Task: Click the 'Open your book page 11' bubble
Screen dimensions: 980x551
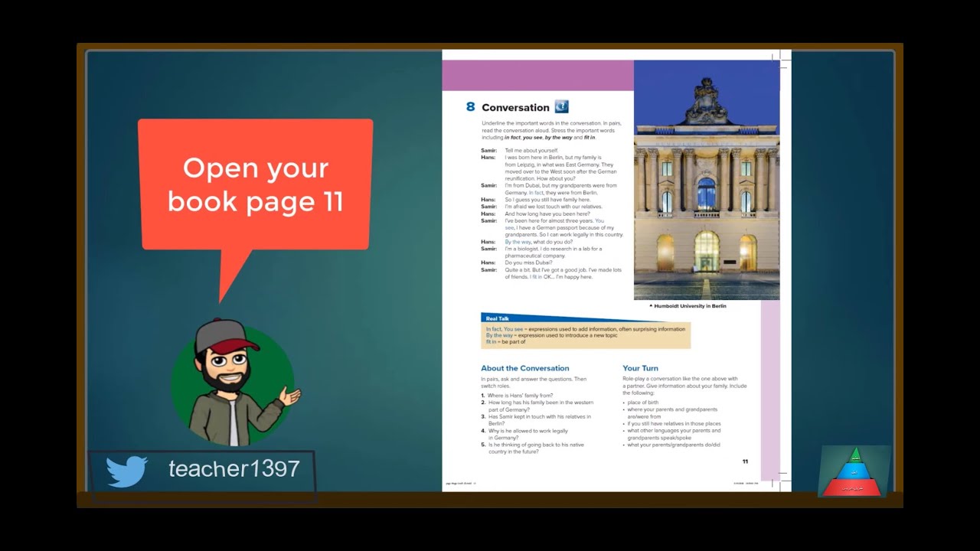Action: (256, 184)
